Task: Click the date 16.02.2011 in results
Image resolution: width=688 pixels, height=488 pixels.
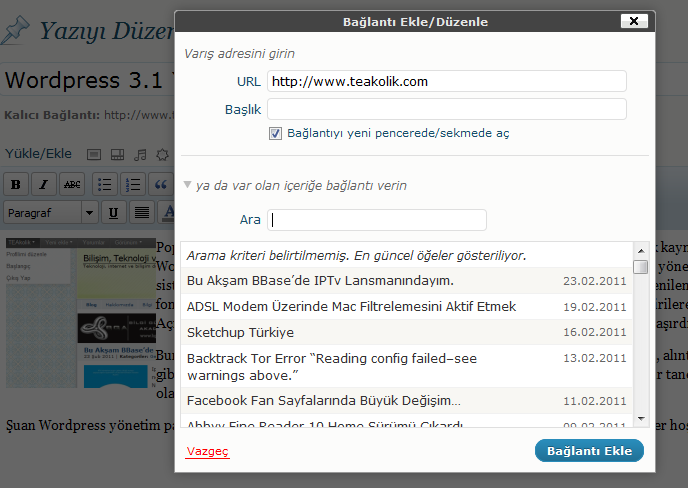Action: (x=595, y=332)
